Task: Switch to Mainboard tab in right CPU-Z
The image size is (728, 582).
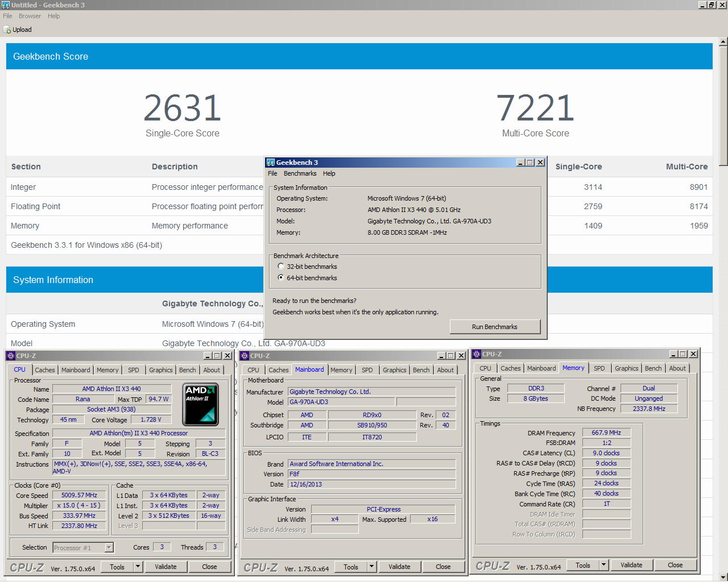Action: 541,368
